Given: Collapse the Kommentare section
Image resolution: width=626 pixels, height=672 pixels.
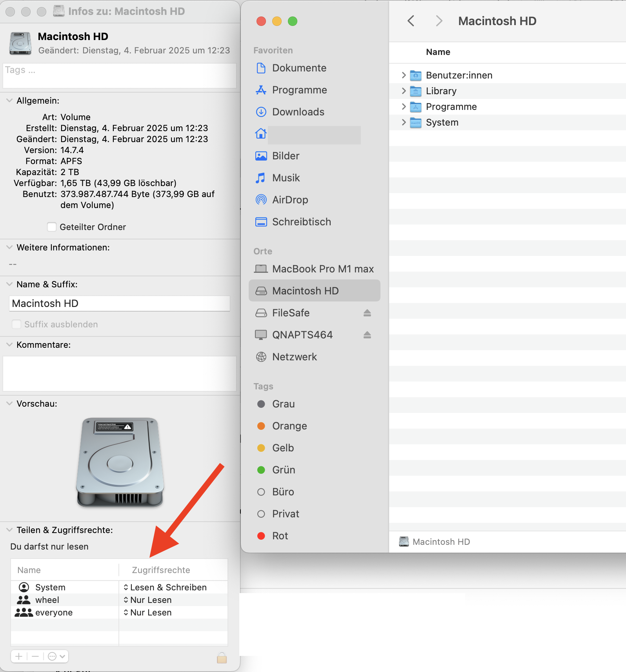Looking at the screenshot, I should (9, 345).
